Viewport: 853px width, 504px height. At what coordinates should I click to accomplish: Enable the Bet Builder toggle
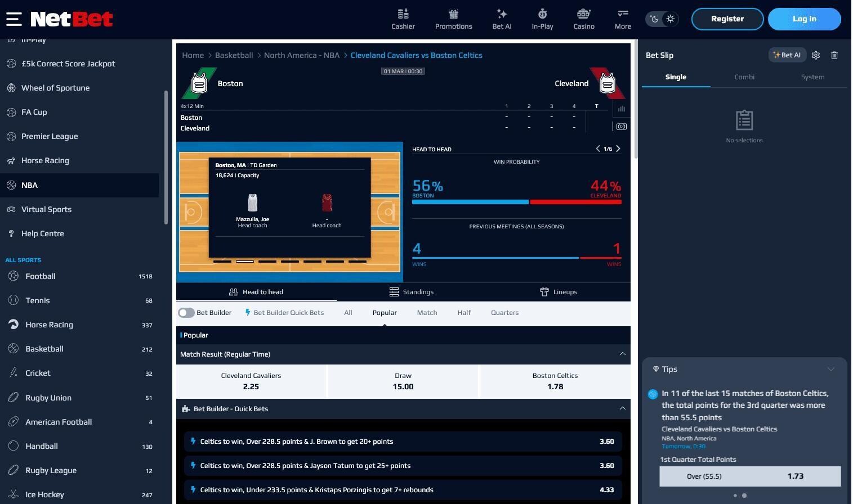[186, 313]
